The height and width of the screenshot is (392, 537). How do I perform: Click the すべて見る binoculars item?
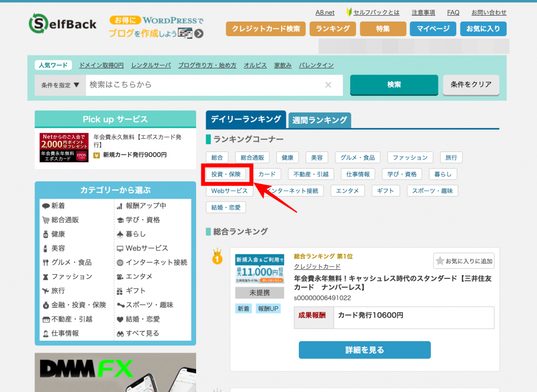[120, 333]
